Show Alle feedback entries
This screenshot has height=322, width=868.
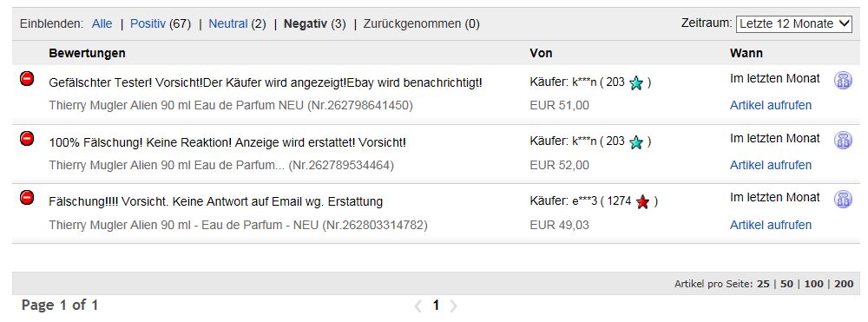point(102,23)
